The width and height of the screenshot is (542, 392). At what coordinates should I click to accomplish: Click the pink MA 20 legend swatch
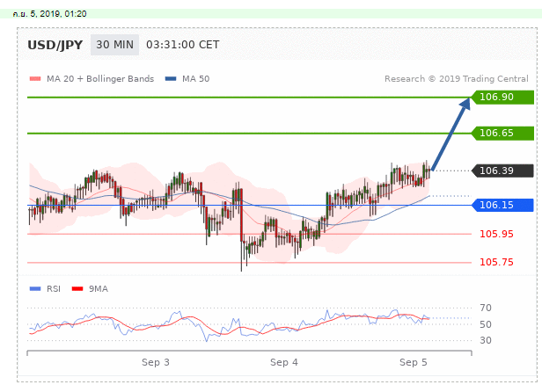35,79
